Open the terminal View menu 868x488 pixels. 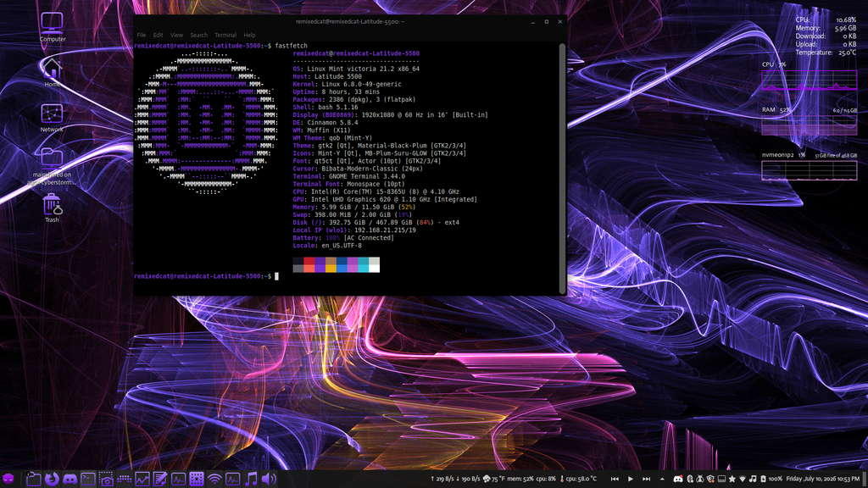[176, 35]
